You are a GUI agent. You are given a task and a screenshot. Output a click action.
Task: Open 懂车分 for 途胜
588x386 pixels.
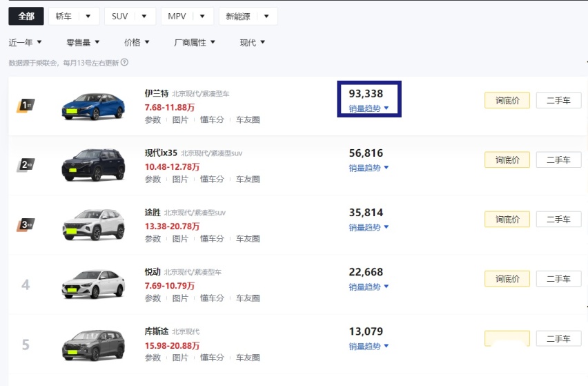tap(212, 239)
